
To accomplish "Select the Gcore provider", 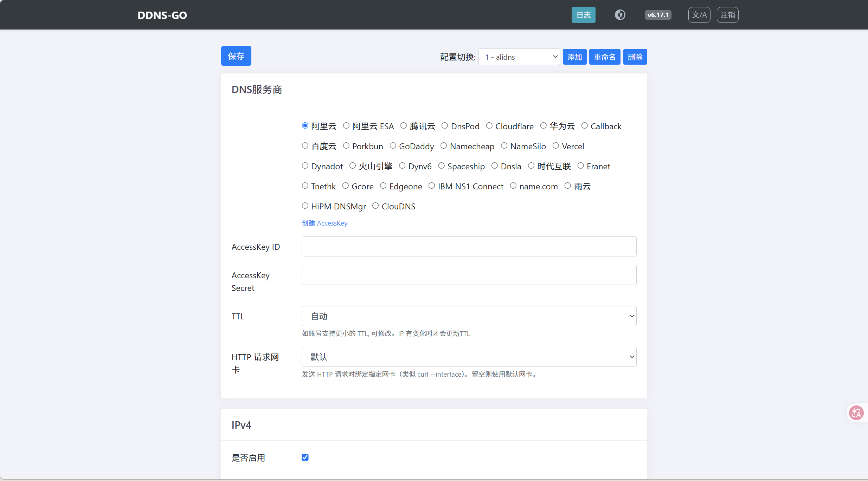I will click(346, 186).
